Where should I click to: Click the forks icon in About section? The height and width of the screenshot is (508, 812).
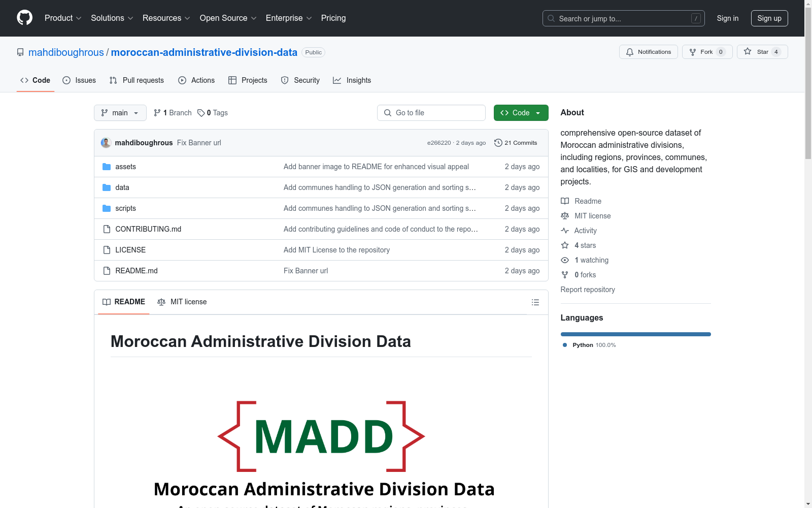(x=565, y=275)
